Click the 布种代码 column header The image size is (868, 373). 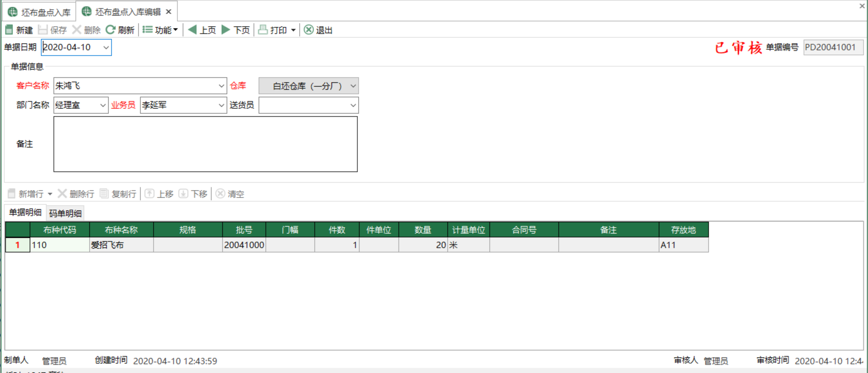59,230
